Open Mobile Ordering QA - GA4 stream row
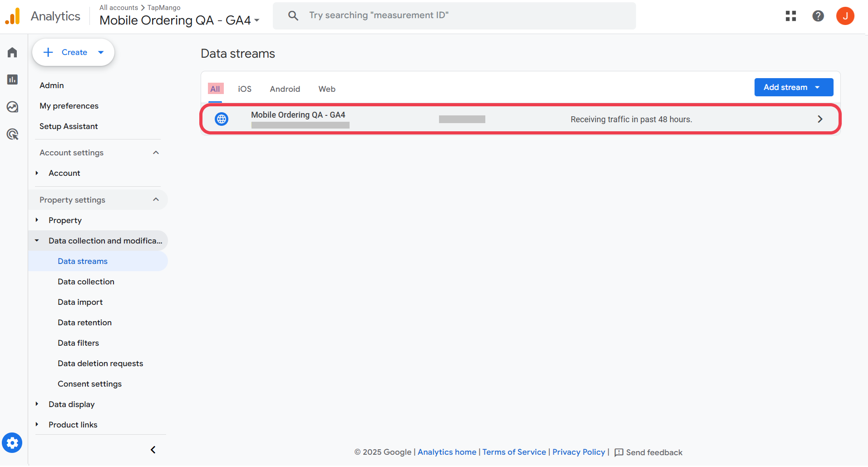868x467 pixels. (521, 119)
